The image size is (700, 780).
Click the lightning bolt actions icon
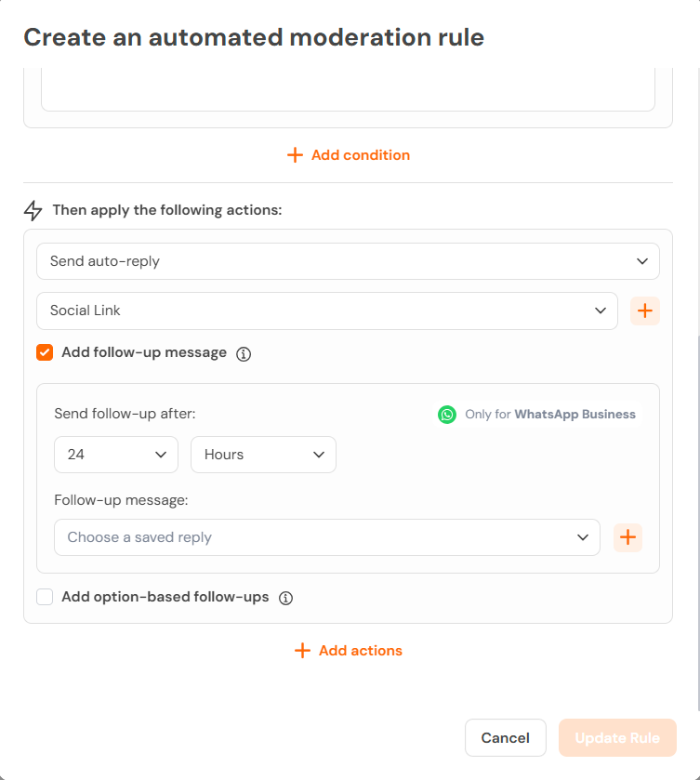point(33,210)
